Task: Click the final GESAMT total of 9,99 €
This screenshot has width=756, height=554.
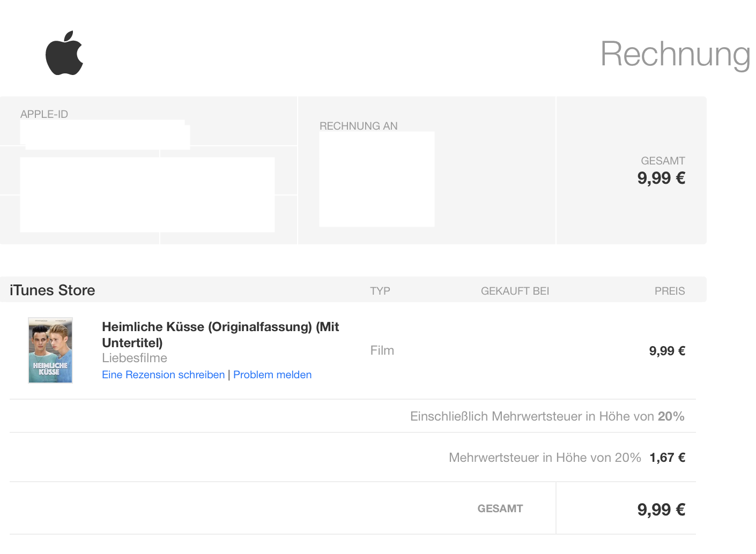Action: [x=661, y=509]
